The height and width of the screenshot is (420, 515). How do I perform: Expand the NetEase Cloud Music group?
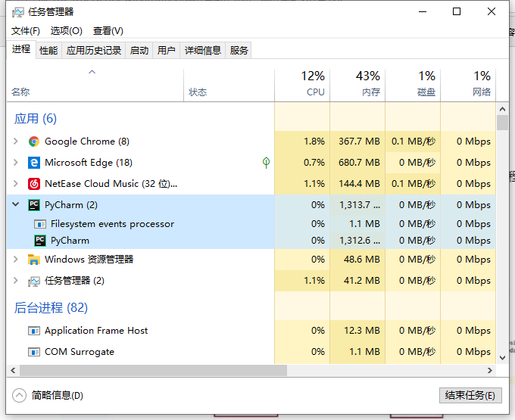pos(15,184)
